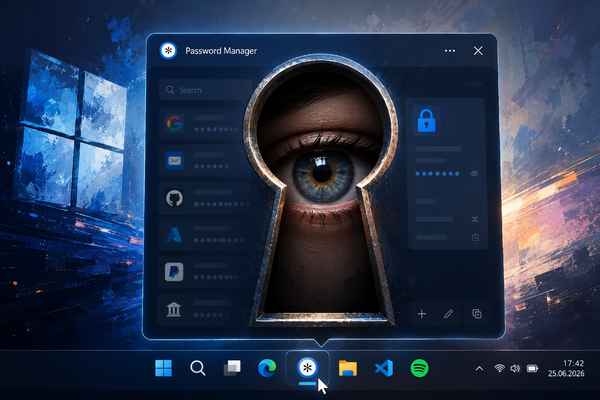Edit entry with the pencil icon
Viewport: 600px width, 400px height.
pyautogui.click(x=448, y=314)
